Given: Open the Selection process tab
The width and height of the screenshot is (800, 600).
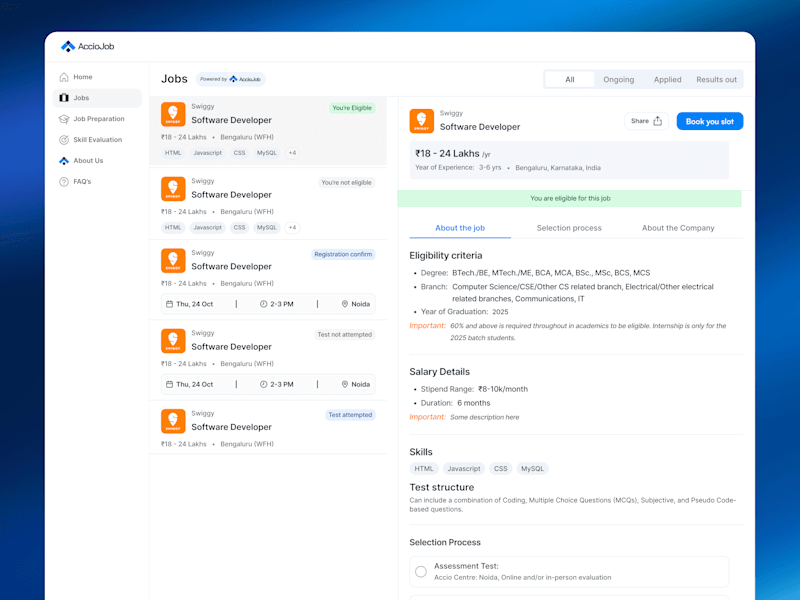Looking at the screenshot, I should point(569,228).
